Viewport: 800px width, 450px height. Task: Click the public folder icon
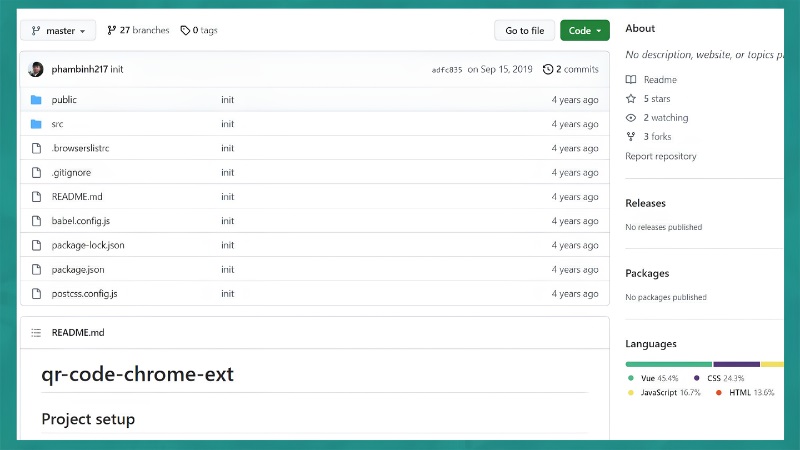point(36,99)
